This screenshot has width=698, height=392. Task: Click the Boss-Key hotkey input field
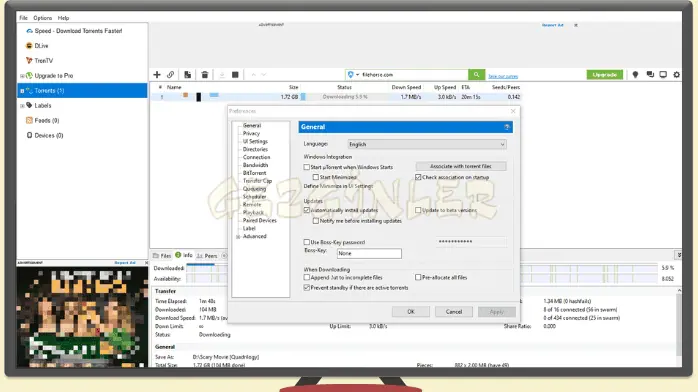[x=369, y=253]
